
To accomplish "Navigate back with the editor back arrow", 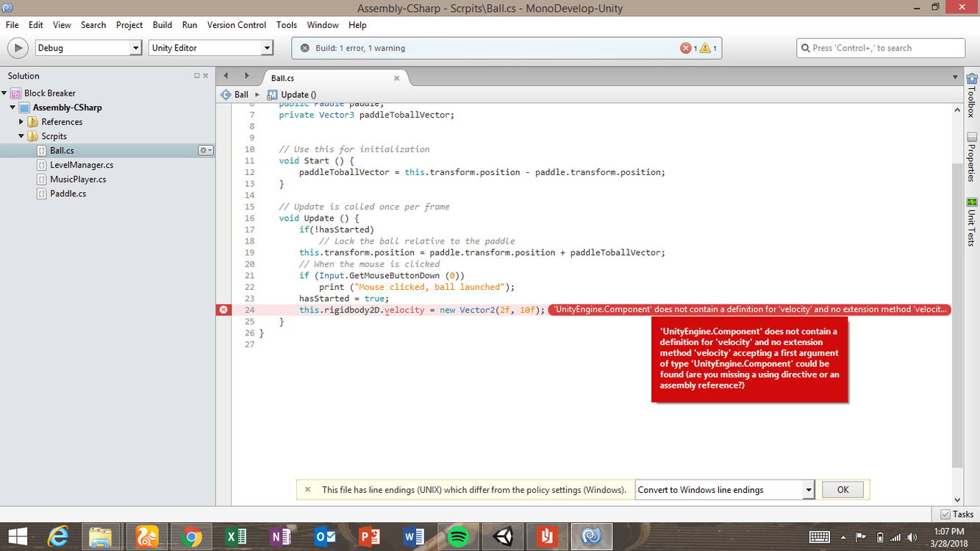I will [226, 75].
